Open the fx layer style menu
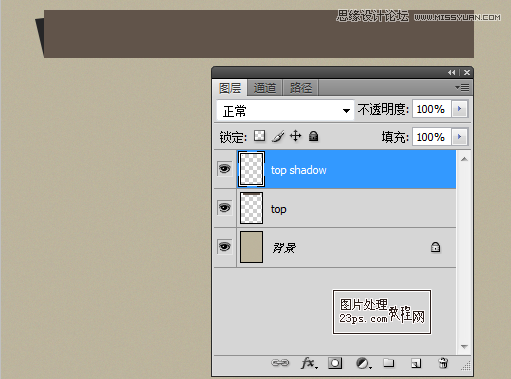511x379 pixels. tap(309, 363)
